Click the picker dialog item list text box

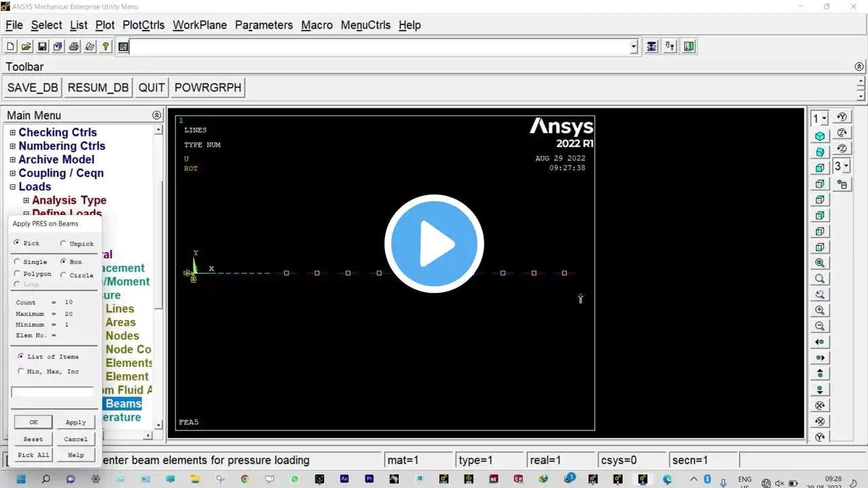(52, 392)
